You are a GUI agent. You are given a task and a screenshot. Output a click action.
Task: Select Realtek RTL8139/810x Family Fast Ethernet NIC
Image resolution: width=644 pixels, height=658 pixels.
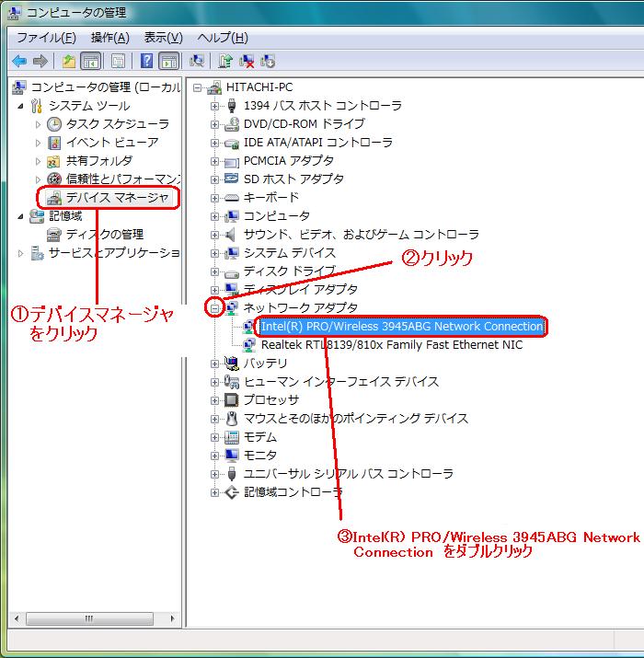[x=392, y=345]
